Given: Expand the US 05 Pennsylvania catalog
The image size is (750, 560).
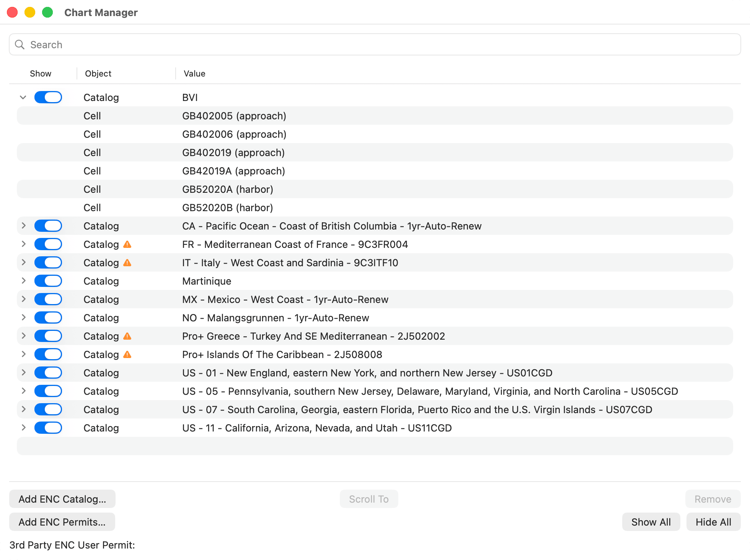Looking at the screenshot, I should [x=23, y=391].
